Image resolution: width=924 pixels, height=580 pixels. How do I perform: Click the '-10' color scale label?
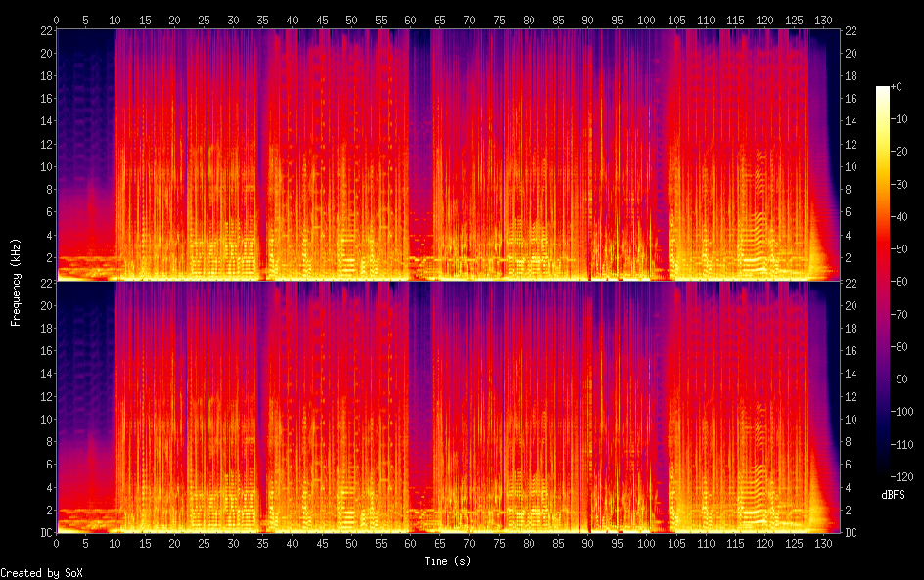pyautogui.click(x=899, y=119)
